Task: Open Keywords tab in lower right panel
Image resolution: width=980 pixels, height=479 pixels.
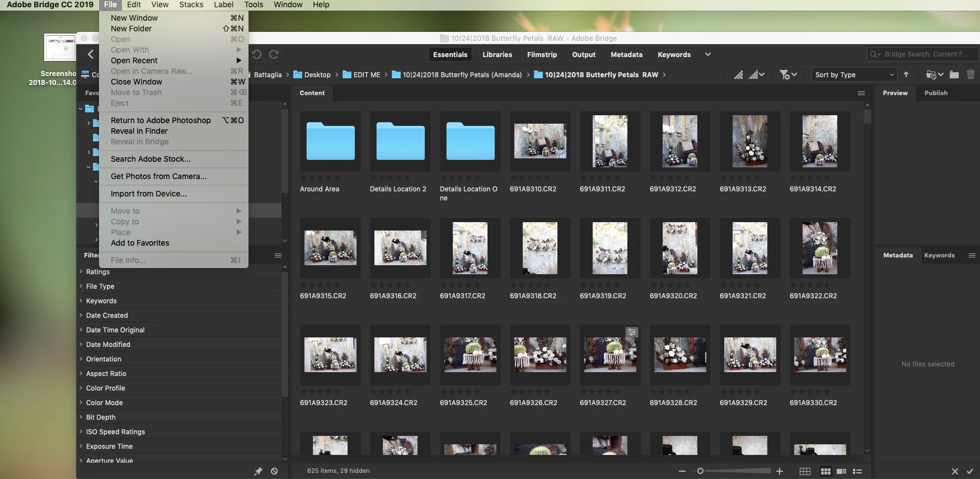Action: [x=939, y=255]
